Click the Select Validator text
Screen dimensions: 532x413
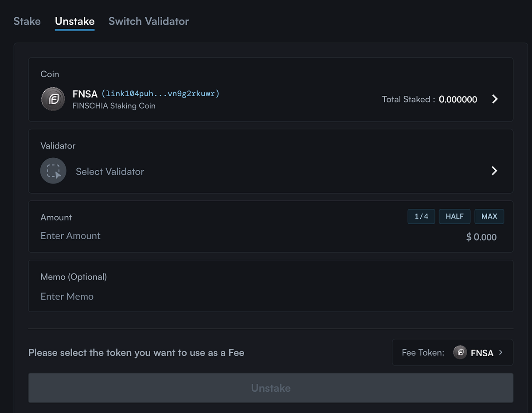tap(110, 171)
